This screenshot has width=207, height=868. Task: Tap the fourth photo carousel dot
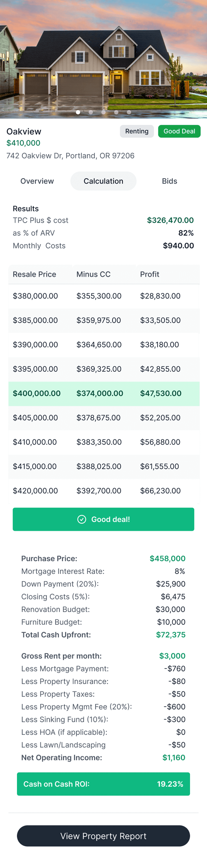pyautogui.click(x=116, y=112)
